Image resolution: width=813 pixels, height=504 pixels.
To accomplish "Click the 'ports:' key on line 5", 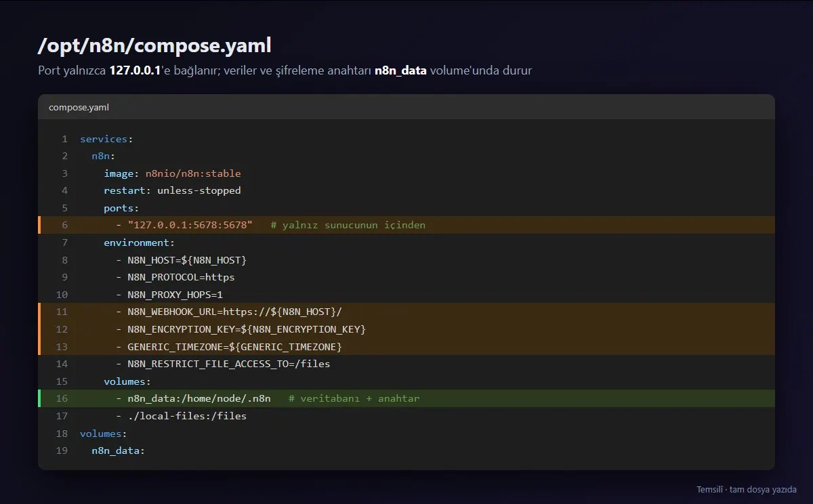I will (121, 208).
